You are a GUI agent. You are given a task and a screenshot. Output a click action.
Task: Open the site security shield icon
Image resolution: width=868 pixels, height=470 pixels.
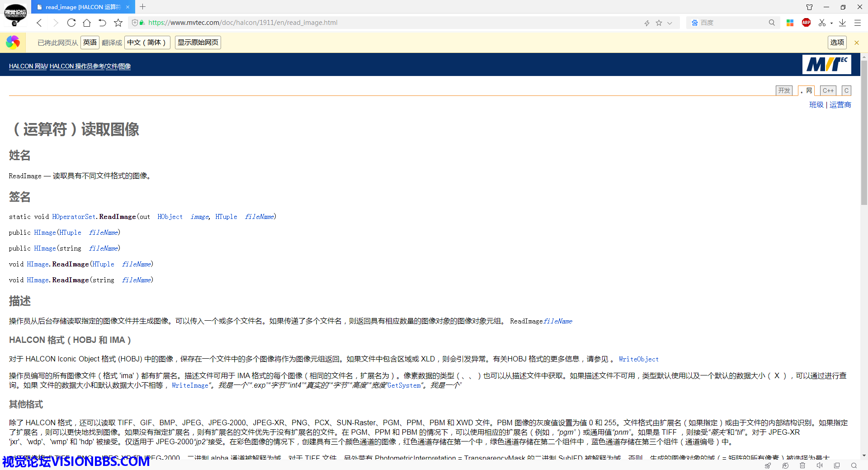[x=135, y=23]
